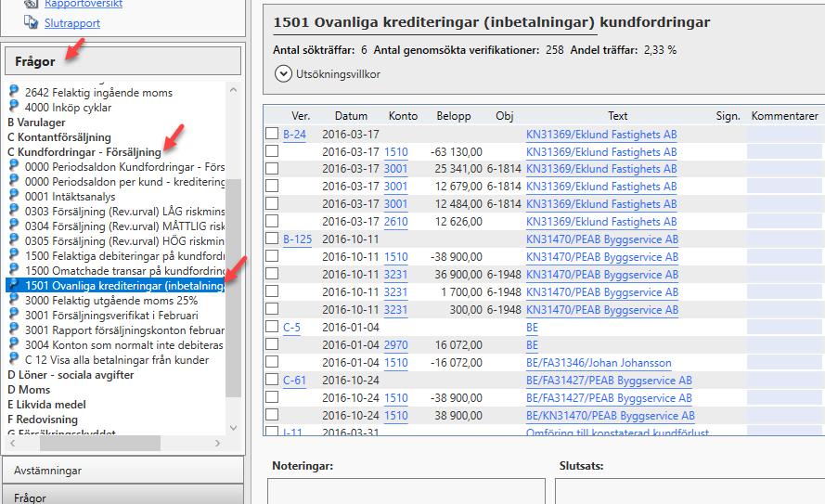Click the pin icon beside 0303 Försäljning LÅG
The width and height of the screenshot is (825, 504).
coord(14,211)
